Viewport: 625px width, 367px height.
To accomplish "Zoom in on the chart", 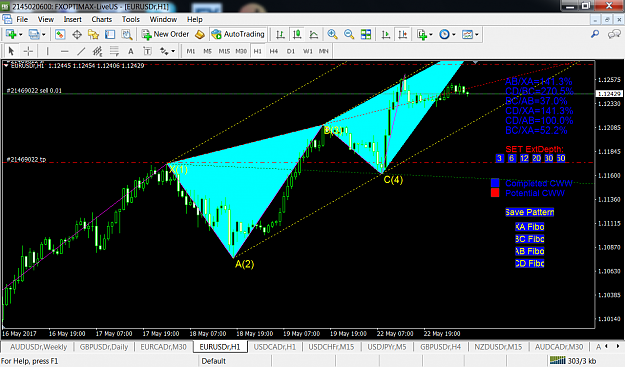I will (x=332, y=35).
